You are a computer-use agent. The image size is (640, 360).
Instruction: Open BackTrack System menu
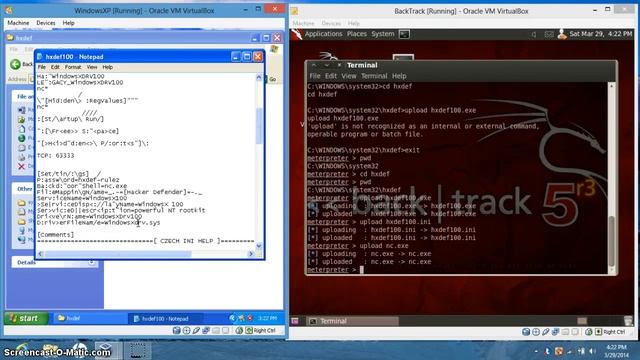pos(382,34)
